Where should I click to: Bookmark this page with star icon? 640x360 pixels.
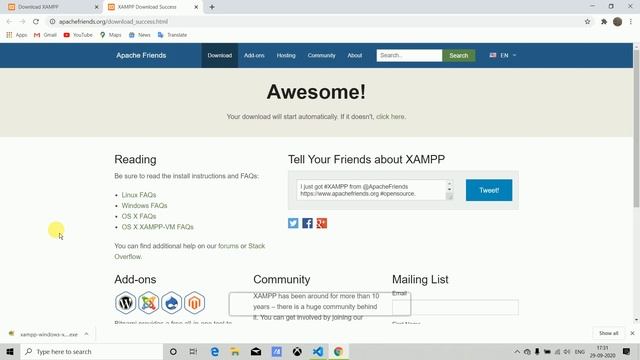click(587, 22)
